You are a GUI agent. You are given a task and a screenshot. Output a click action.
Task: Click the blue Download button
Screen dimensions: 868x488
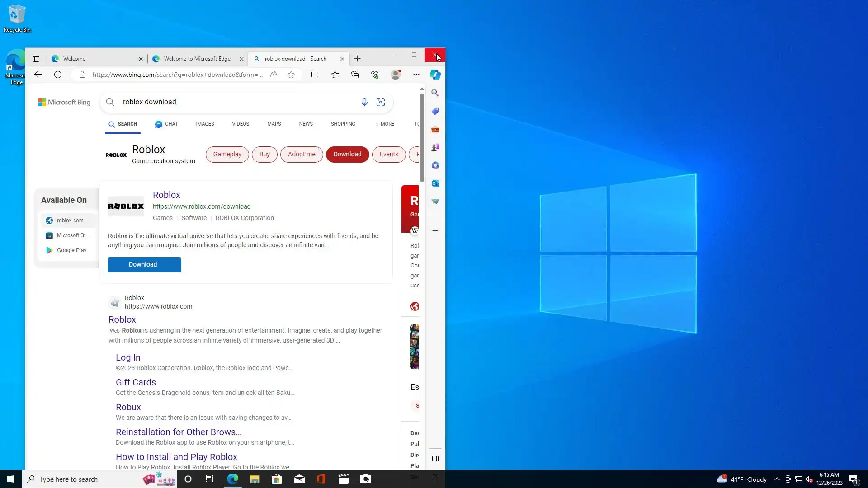(144, 265)
